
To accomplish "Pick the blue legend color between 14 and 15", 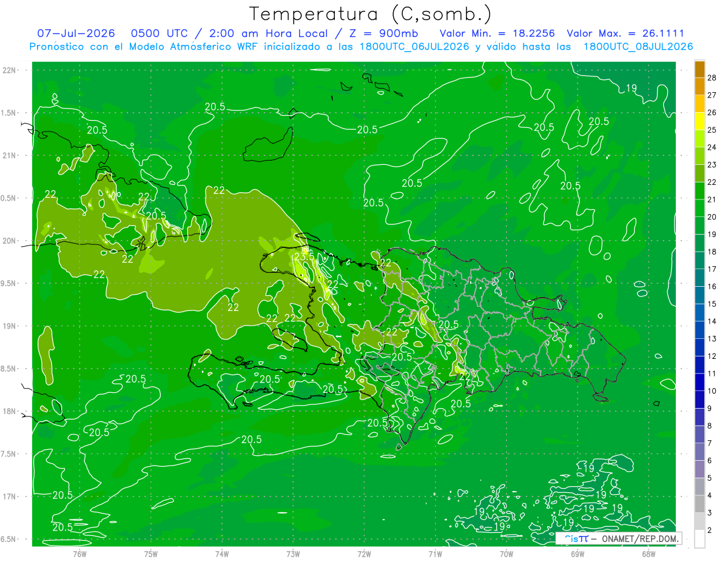I will 699,313.
